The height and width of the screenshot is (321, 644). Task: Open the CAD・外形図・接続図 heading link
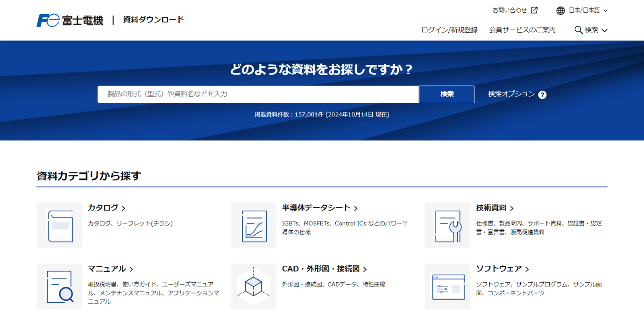pos(324,269)
